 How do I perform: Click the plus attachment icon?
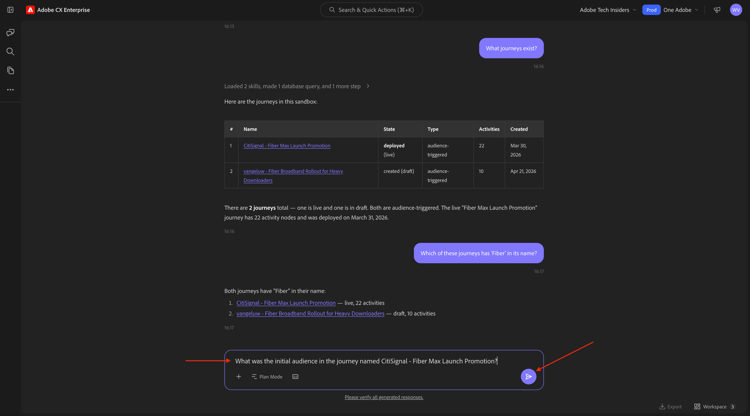[x=238, y=377]
